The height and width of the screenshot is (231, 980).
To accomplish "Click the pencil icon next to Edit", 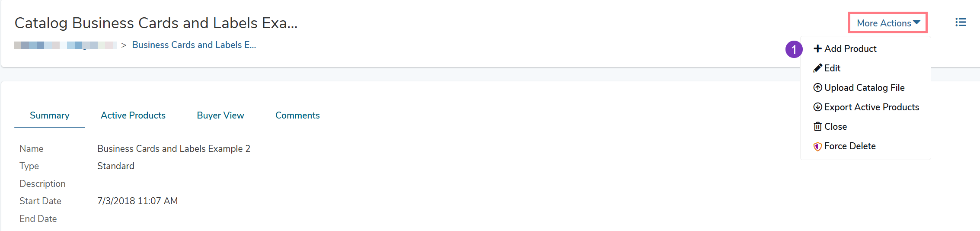I will point(817,68).
